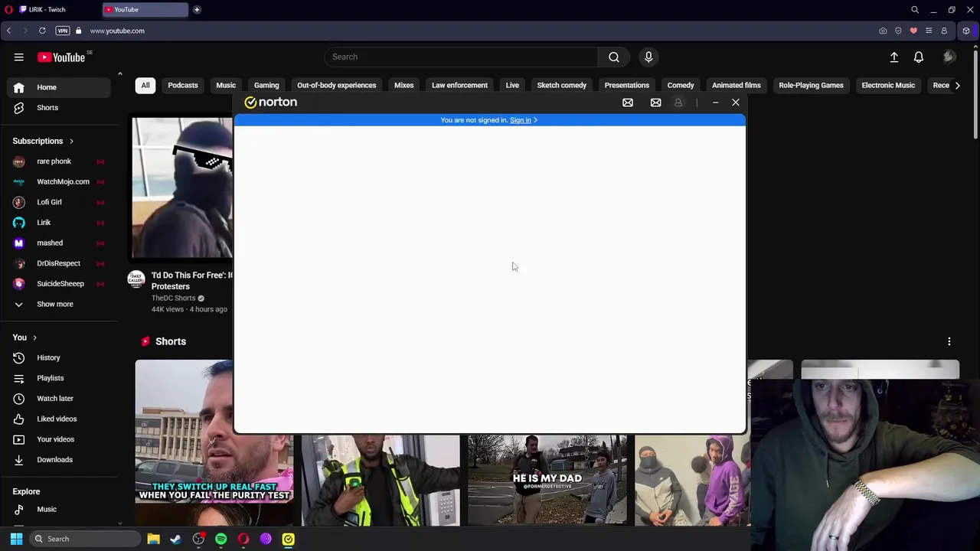This screenshot has height=551, width=980.
Task: Expand the You section chevron
Action: (x=34, y=337)
